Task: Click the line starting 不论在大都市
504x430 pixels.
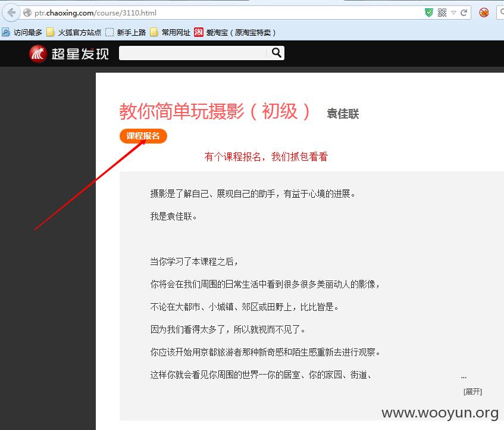Action: coord(245,307)
